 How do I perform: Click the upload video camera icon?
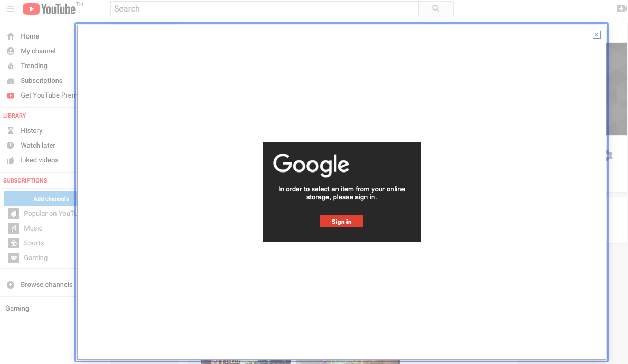point(622,8)
